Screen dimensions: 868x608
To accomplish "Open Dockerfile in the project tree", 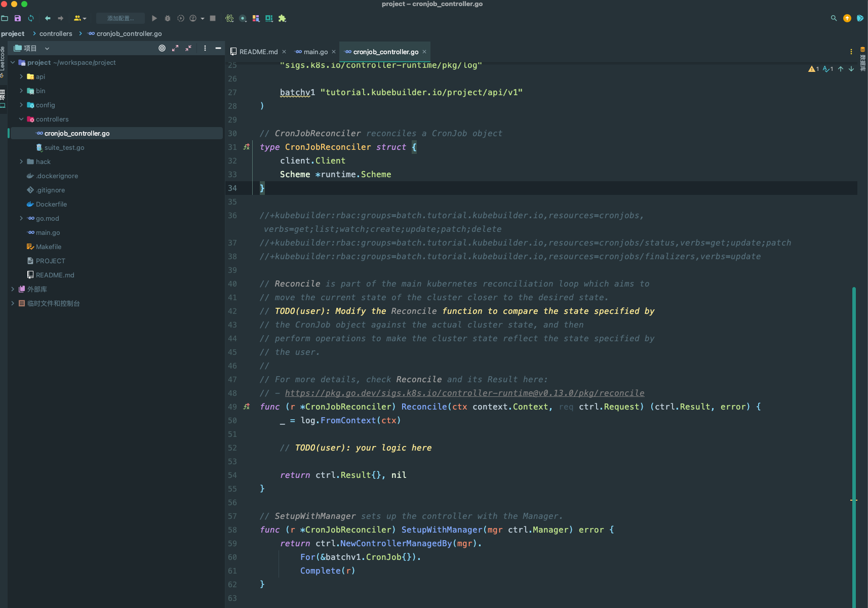I will pos(51,204).
